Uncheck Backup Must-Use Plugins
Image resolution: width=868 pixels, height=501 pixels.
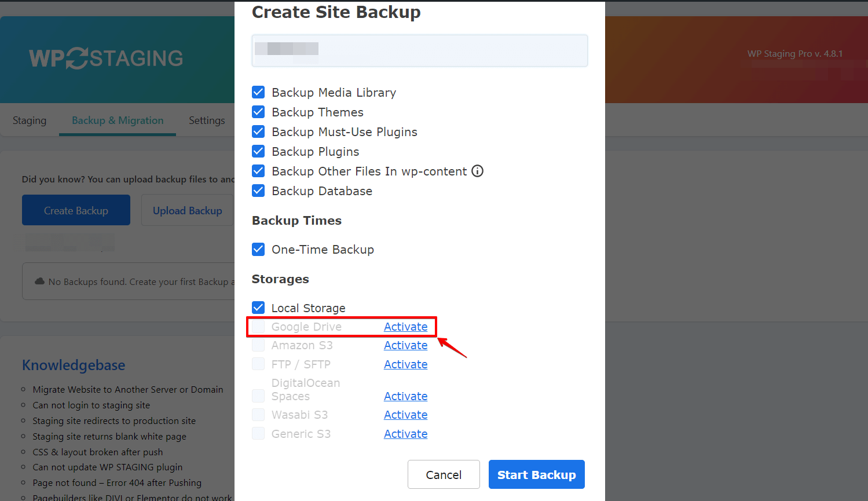tap(258, 131)
